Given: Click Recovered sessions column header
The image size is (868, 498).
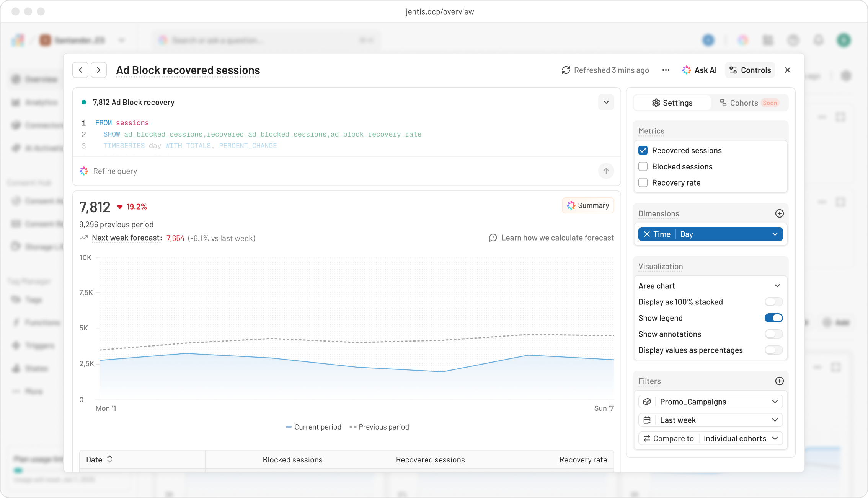Looking at the screenshot, I should 430,460.
